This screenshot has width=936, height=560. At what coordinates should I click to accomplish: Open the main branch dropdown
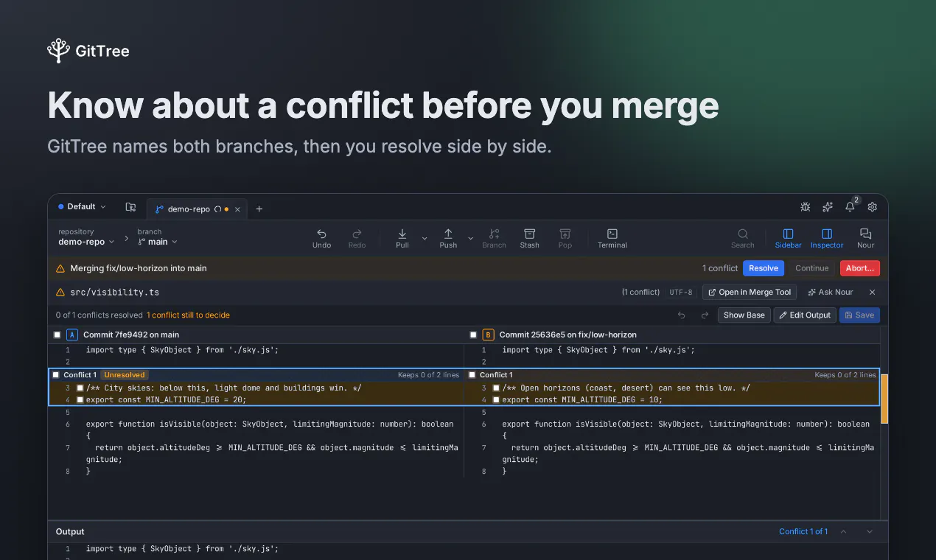coord(158,242)
